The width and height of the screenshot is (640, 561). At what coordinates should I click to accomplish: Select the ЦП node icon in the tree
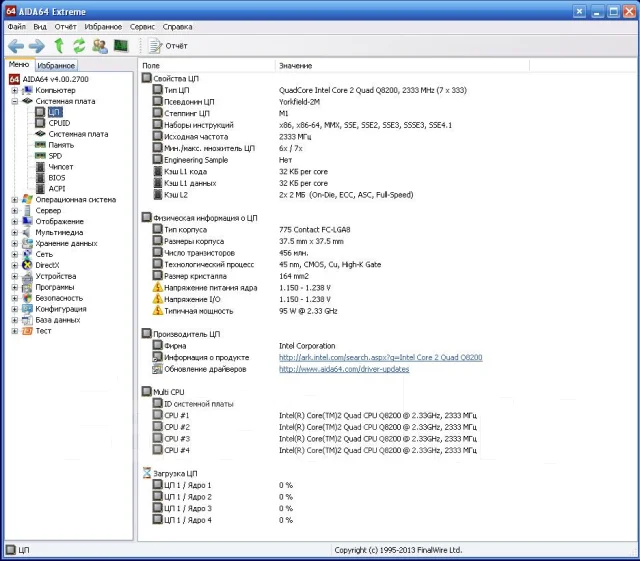pyautogui.click(x=40, y=112)
